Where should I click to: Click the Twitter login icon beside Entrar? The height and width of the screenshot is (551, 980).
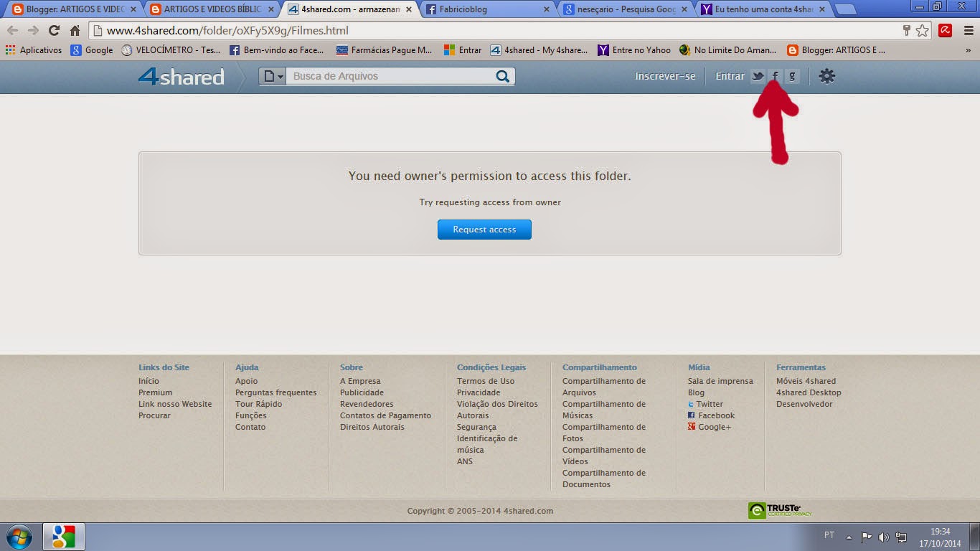(758, 76)
